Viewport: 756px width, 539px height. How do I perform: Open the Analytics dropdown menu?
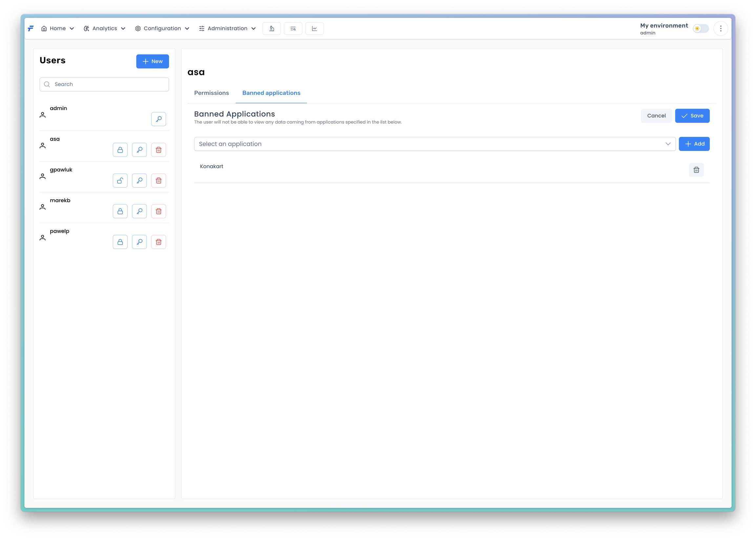click(104, 29)
